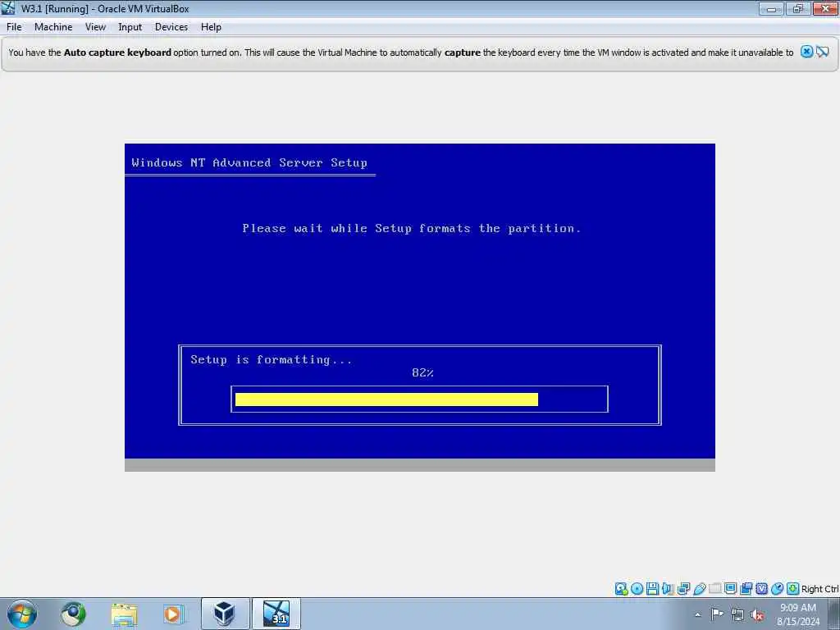
Task: Click the optical disk status icon
Action: tap(637, 589)
